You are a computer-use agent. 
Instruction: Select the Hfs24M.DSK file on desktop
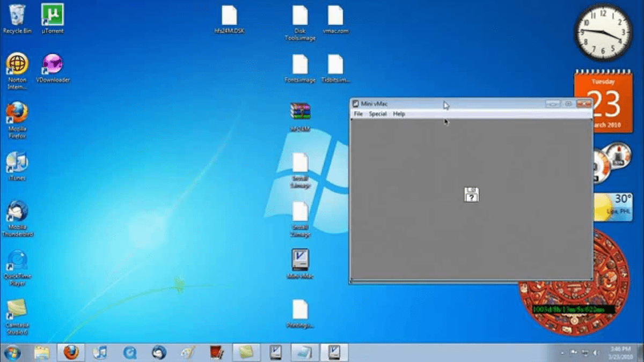[x=229, y=16]
